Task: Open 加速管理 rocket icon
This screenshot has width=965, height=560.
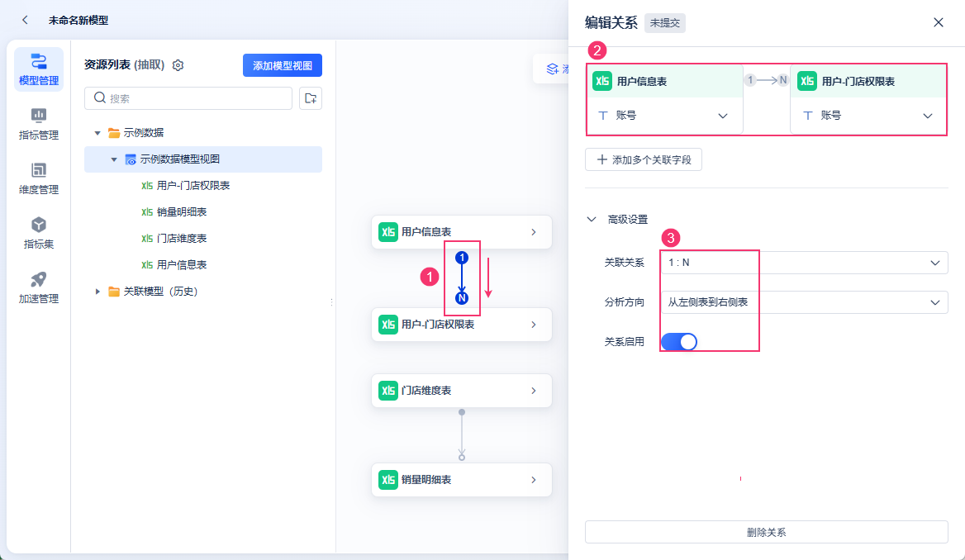Action: pyautogui.click(x=38, y=287)
